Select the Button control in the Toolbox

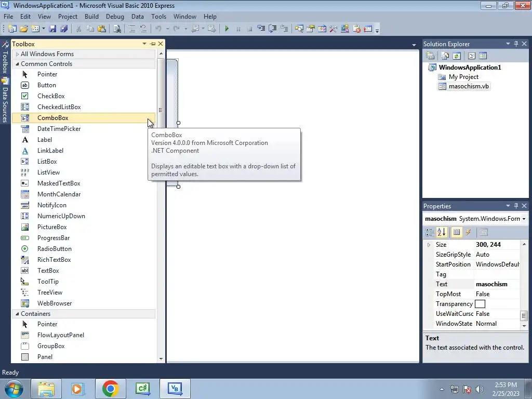84,85
